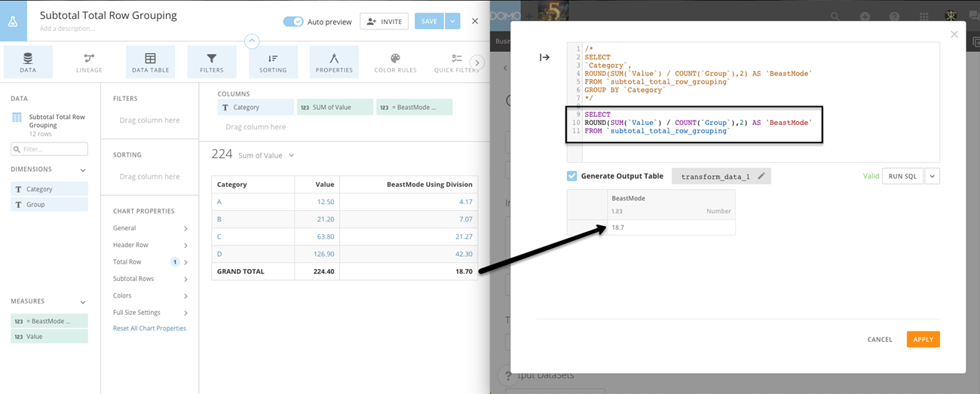Image resolution: width=980 pixels, height=394 pixels.
Task: Click the Category column pill
Action: point(256,108)
